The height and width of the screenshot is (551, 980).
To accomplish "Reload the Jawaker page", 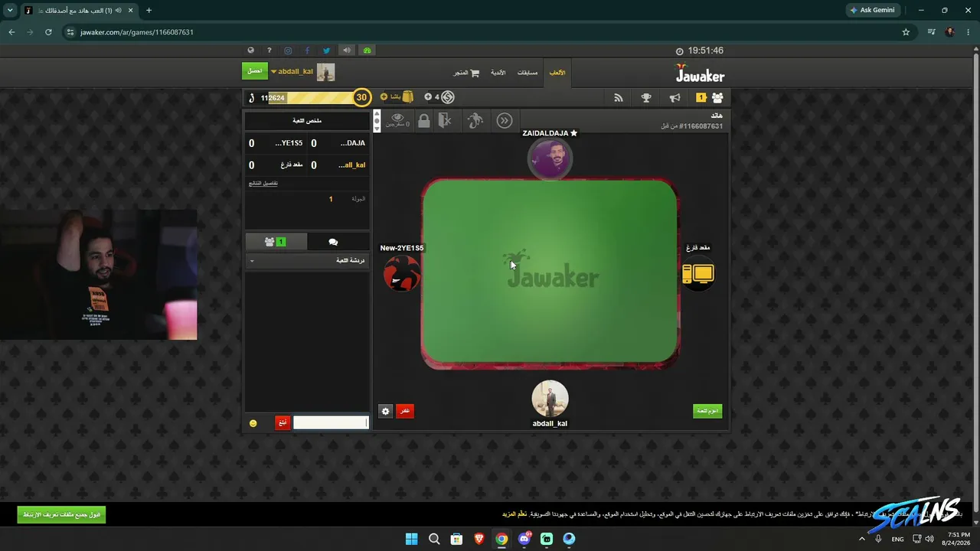I will point(48,32).
